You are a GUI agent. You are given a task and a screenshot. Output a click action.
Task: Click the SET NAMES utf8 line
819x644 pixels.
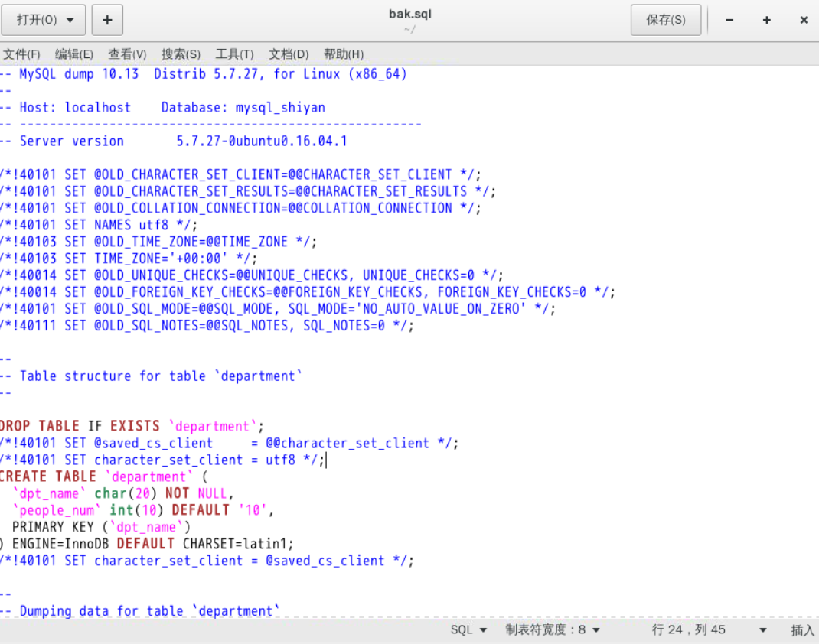click(x=99, y=225)
